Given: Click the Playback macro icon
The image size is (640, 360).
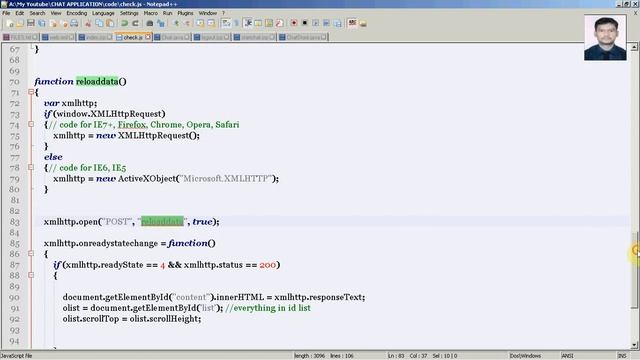Looking at the screenshot, I should [x=316, y=23].
